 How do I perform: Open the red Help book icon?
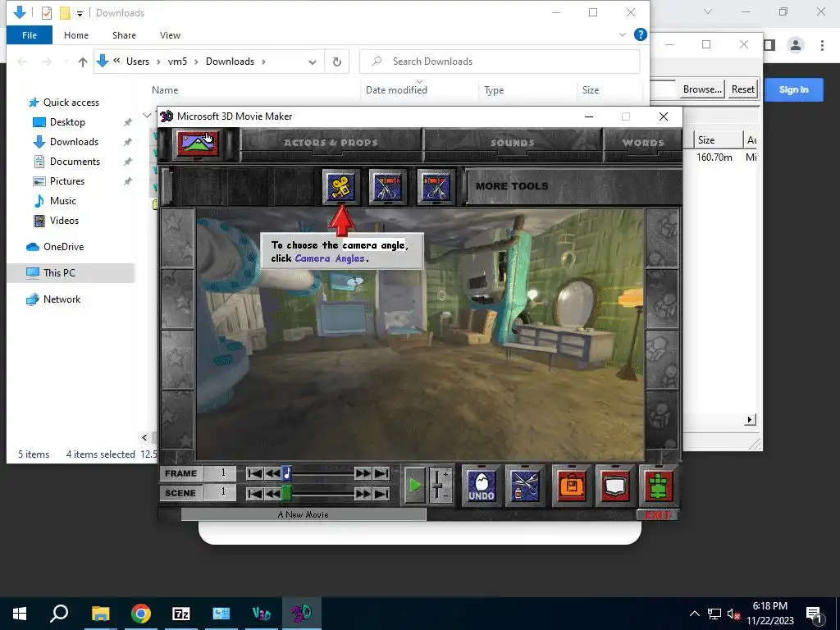[615, 486]
